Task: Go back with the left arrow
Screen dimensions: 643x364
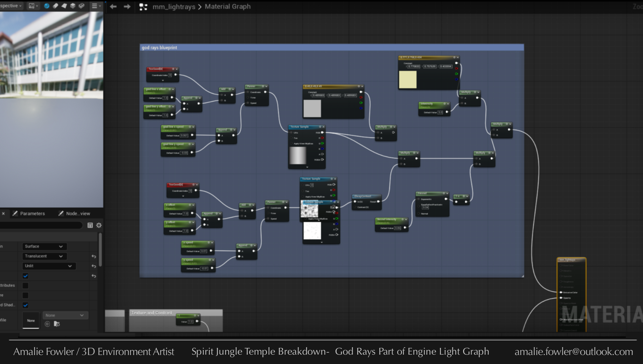Action: pyautogui.click(x=113, y=6)
